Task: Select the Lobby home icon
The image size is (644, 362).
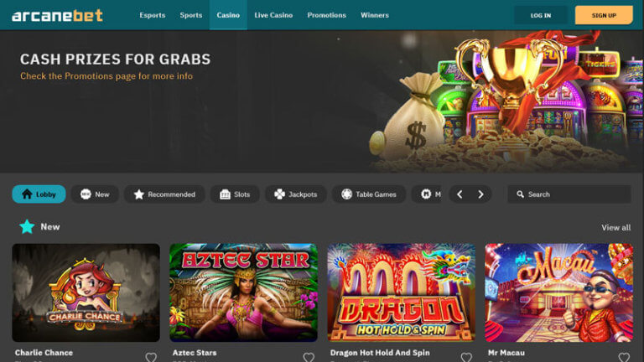Action: point(27,194)
